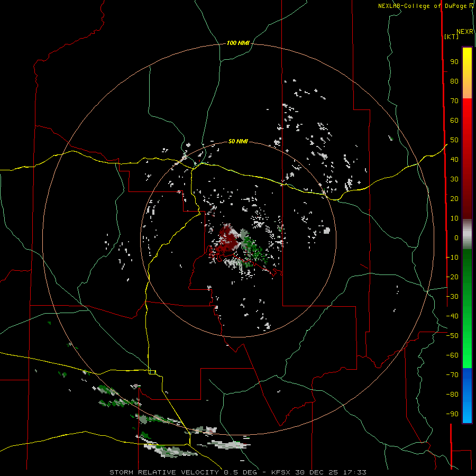
Task: Select the 40 value on the velocity scale
Action: 454,160
